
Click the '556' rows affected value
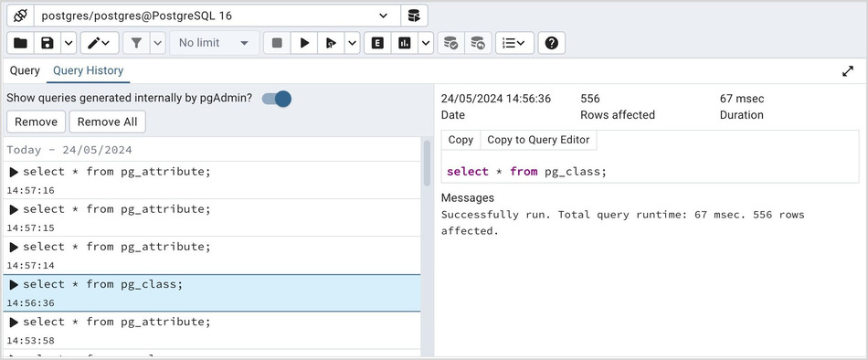590,99
